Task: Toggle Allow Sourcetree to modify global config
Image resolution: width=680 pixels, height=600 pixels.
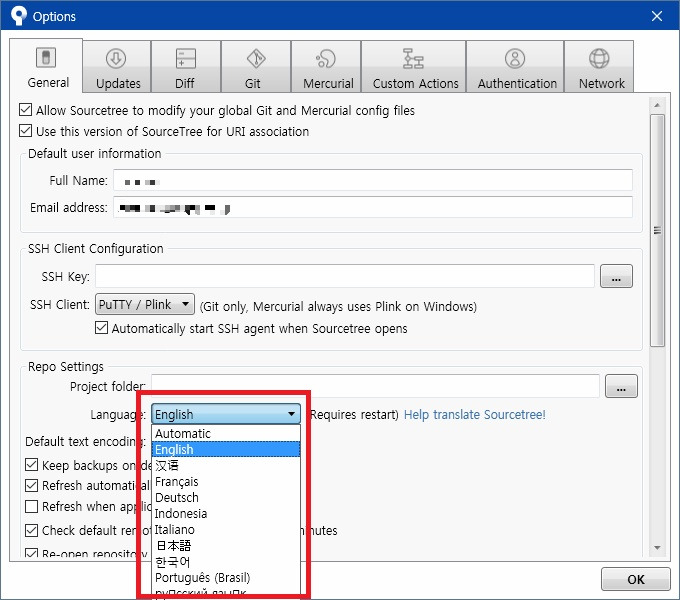Action: pyautogui.click(x=26, y=110)
